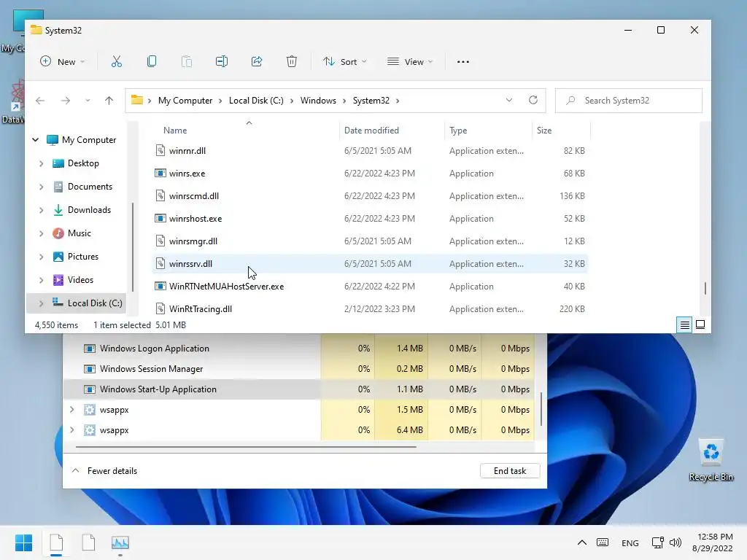Select Windows Start-Up Application process row

coord(298,389)
